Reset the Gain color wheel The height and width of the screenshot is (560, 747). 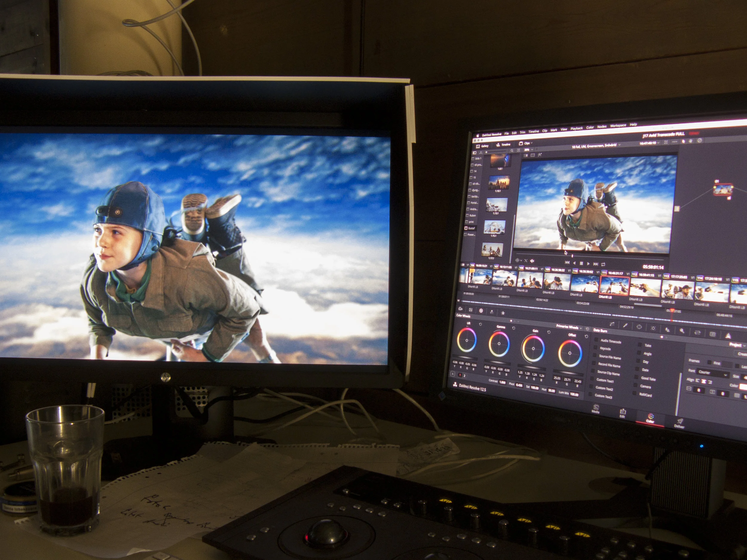pos(549,332)
